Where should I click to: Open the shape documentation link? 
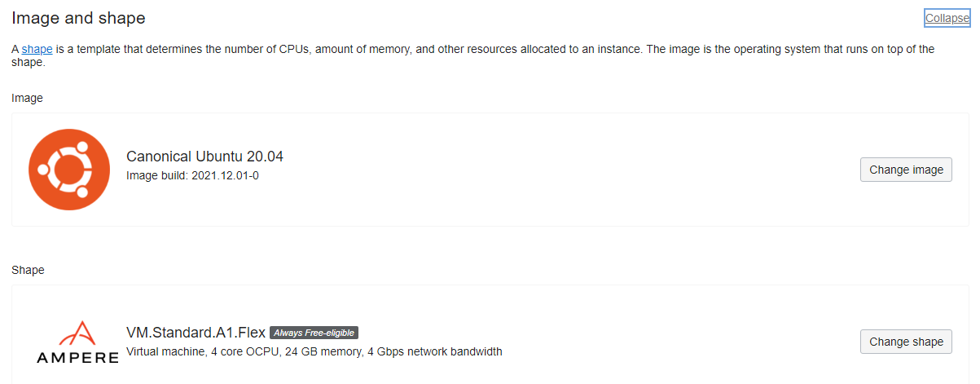click(37, 50)
